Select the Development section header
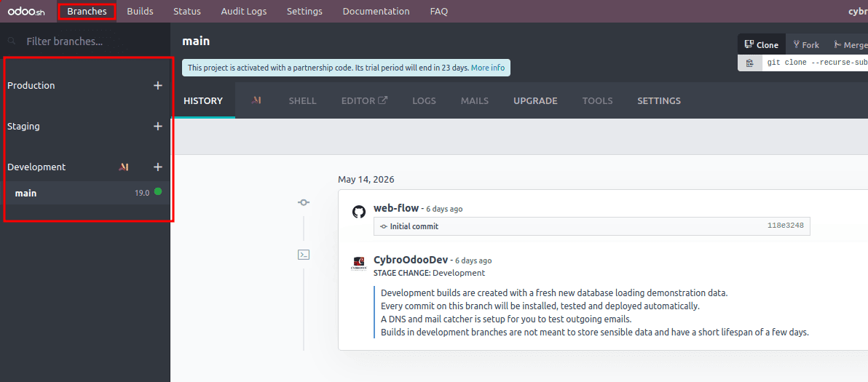Screen dimensions: 868x382 tap(36, 167)
